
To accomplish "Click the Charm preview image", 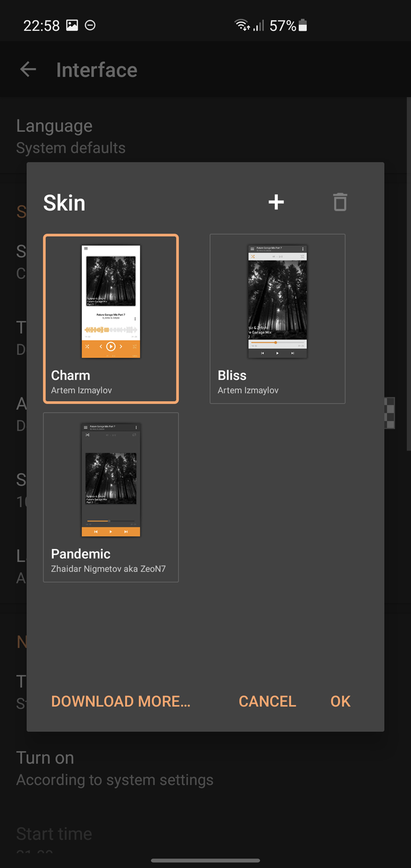I will click(111, 302).
